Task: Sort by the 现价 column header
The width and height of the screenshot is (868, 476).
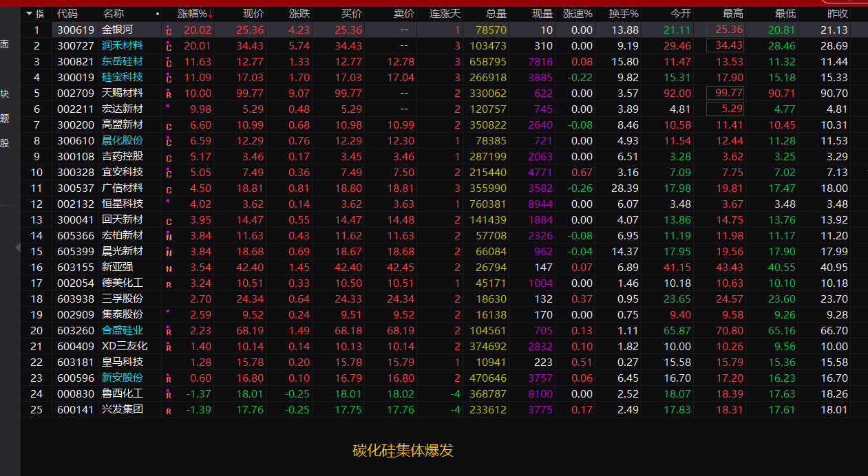Action: 253,14
